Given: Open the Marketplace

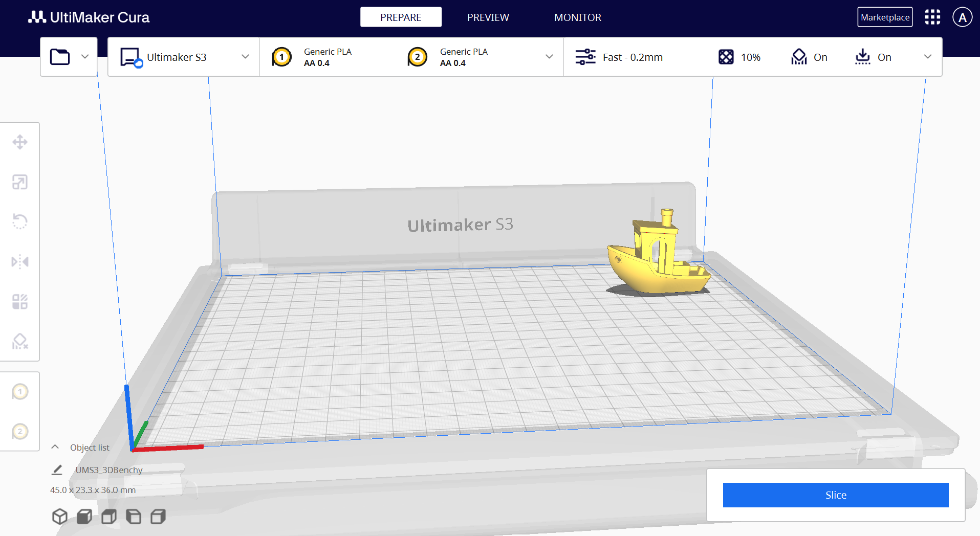Looking at the screenshot, I should 884,16.
